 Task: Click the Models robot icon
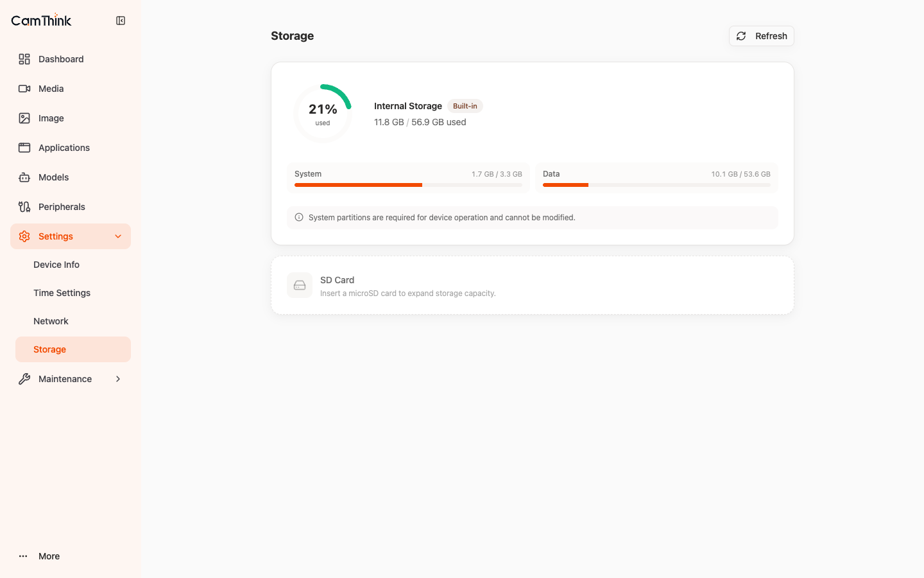pyautogui.click(x=24, y=177)
